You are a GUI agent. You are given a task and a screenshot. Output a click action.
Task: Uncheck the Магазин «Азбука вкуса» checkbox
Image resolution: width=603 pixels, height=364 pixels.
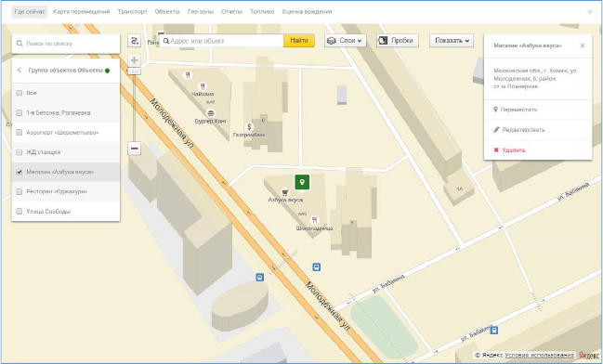tap(20, 172)
